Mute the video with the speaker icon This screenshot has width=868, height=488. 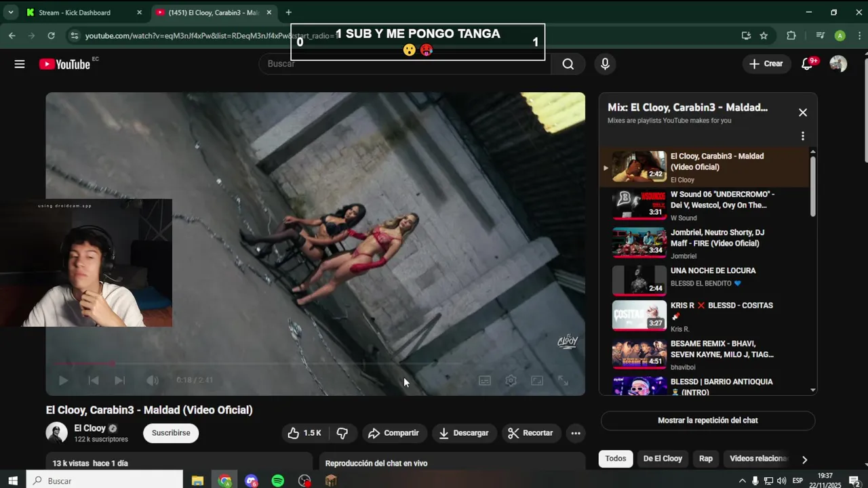click(x=153, y=380)
